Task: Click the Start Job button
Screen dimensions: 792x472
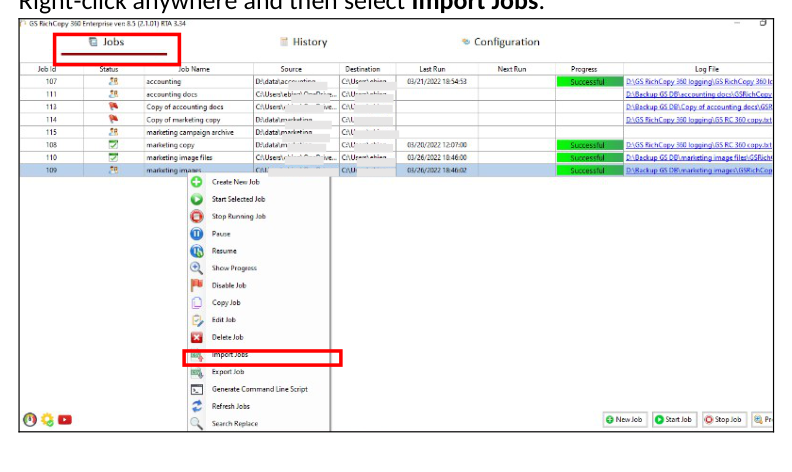Action: pos(674,419)
